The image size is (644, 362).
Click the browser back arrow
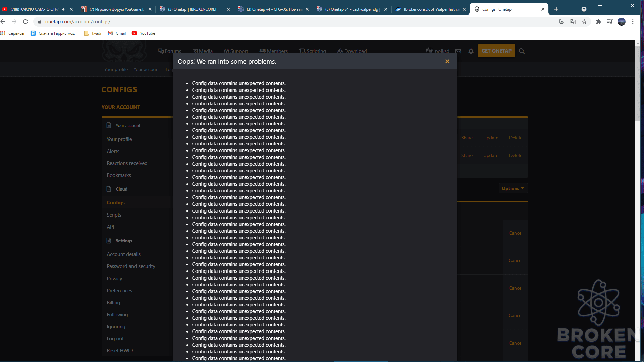point(3,22)
